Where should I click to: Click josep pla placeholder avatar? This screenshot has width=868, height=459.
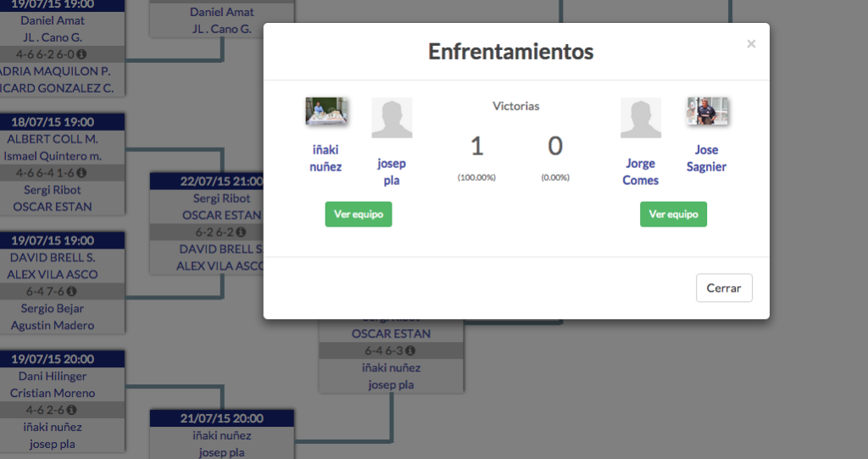tap(392, 118)
